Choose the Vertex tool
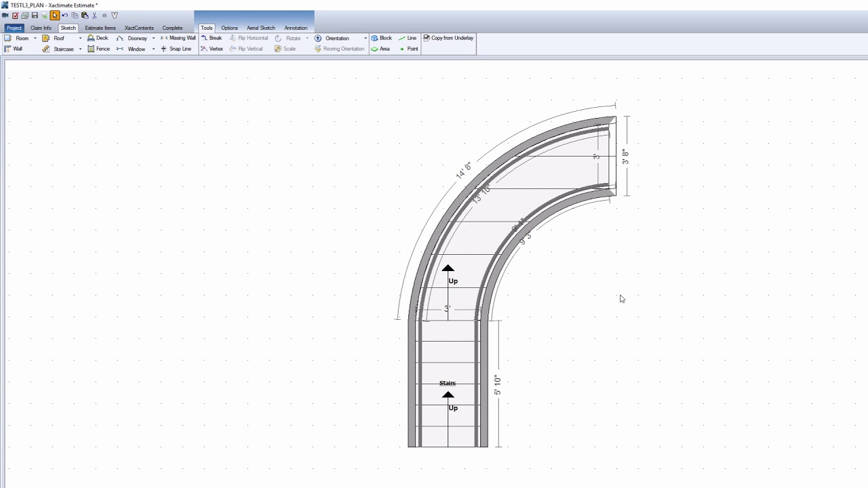This screenshot has height=488, width=868. [x=212, y=49]
